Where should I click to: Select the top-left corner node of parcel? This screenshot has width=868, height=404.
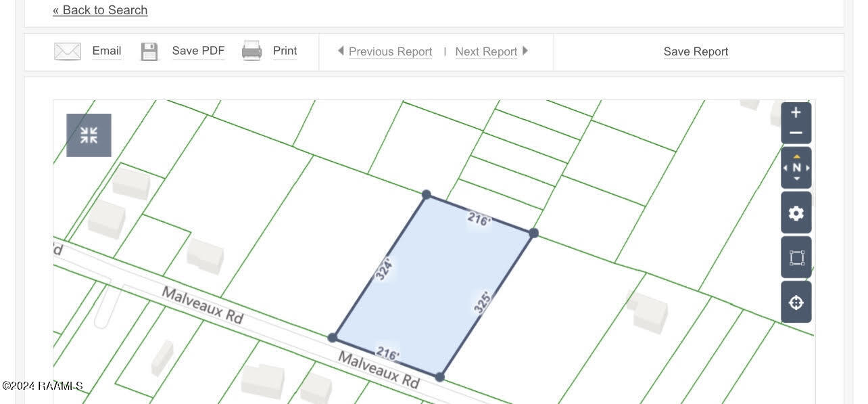coord(427,195)
